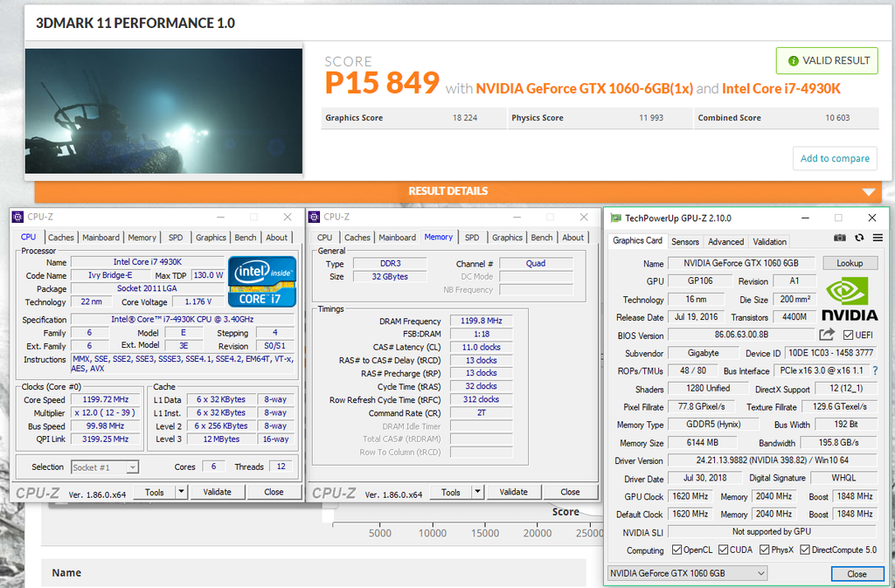The width and height of the screenshot is (895, 588).
Task: Open the Tools dropdown arrow in CPU tab window
Action: (x=181, y=492)
